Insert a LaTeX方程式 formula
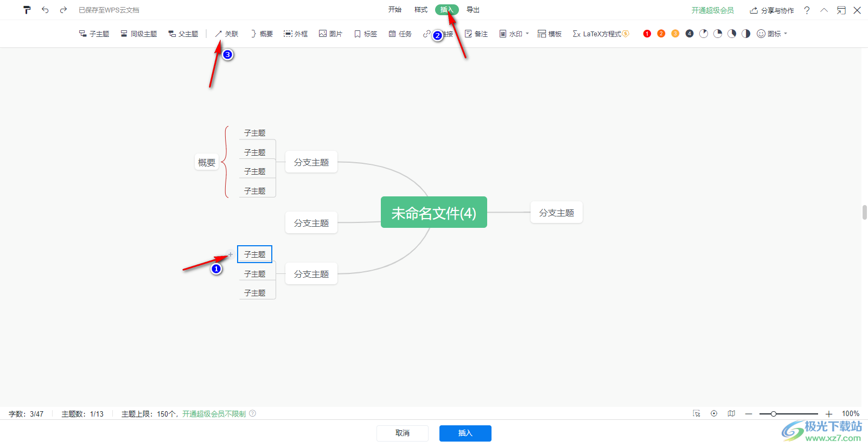868x447 pixels. coord(601,34)
